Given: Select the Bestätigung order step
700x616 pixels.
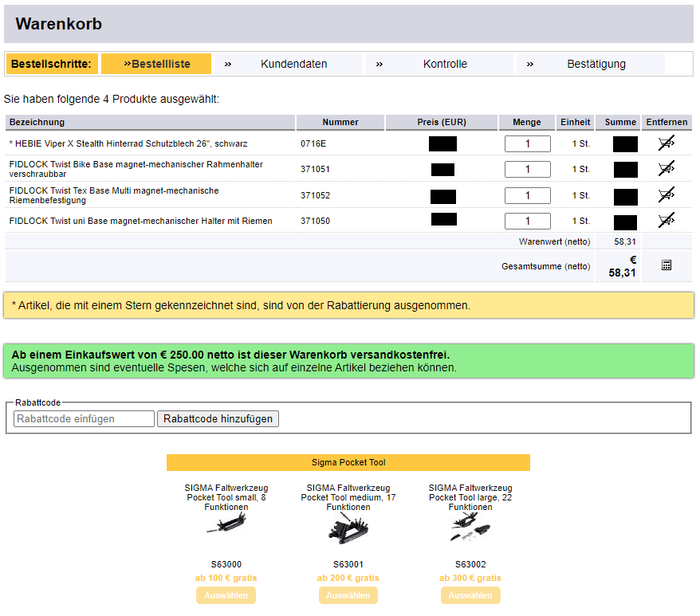Looking at the screenshot, I should click(596, 64).
